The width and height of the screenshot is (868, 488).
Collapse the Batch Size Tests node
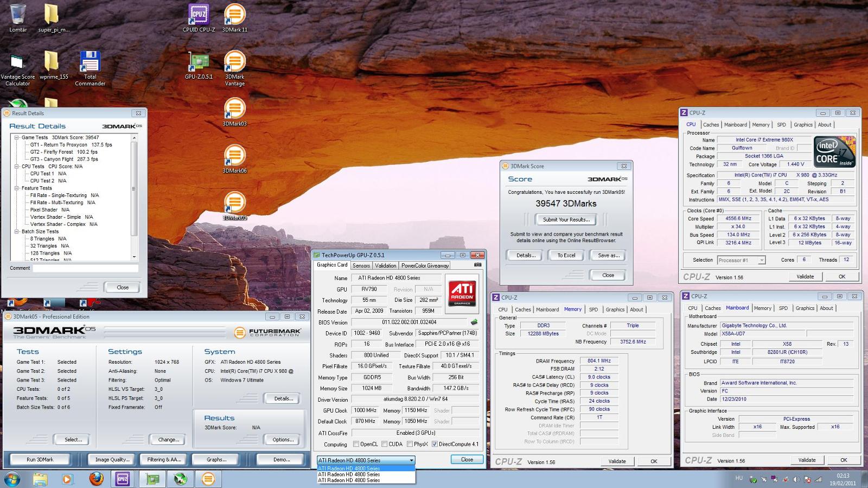[17, 231]
